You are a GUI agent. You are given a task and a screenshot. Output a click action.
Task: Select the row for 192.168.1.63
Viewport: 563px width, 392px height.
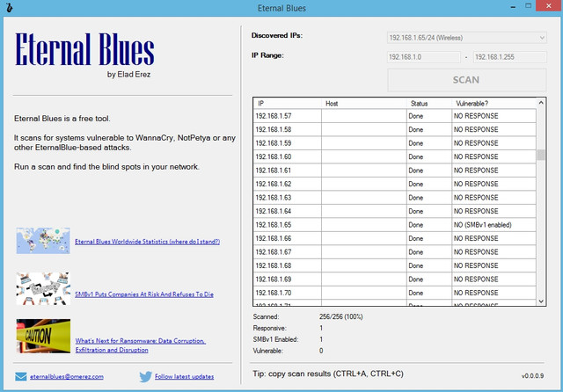point(395,198)
